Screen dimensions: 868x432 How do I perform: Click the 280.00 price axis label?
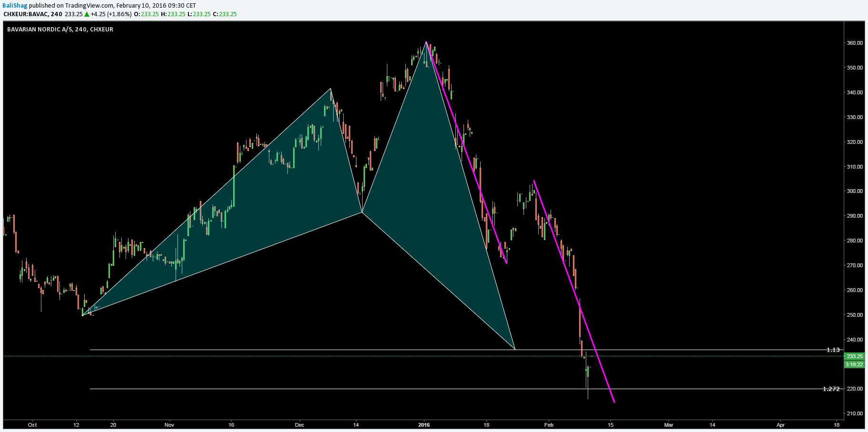point(855,241)
